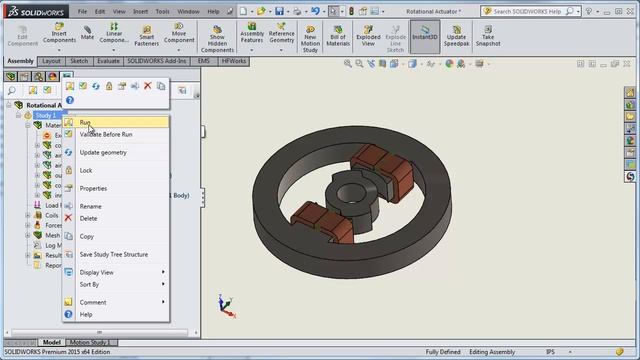Choose Delete in the context menu
Image resolution: width=640 pixels, height=360 pixels.
[116, 218]
